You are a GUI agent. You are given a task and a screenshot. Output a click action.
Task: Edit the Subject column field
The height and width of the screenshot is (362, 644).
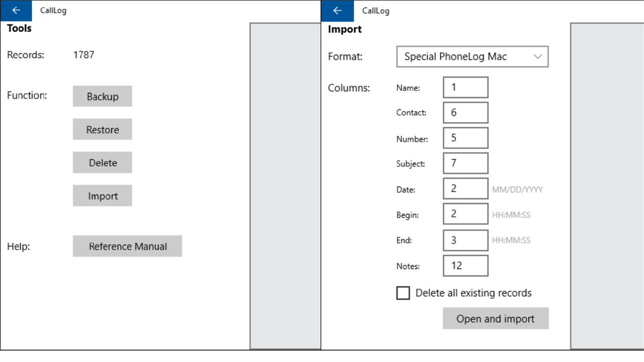pos(465,163)
